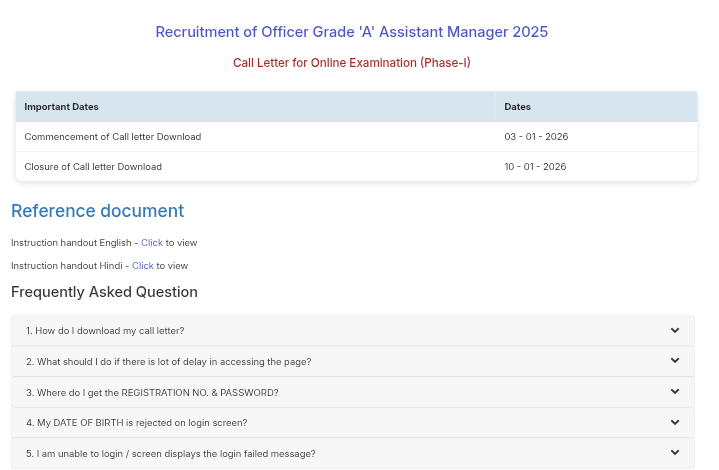Open the Instruction handout Hindi Click link
The image size is (719, 470).
click(x=142, y=265)
